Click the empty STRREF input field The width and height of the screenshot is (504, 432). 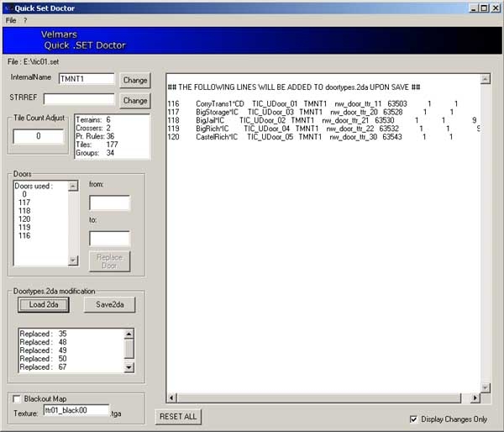84,99
